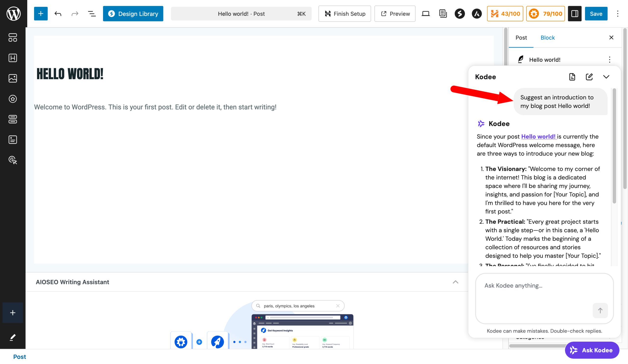Image resolution: width=628 pixels, height=364 pixels.
Task: Click the stacked rows sidebar icon
Action: coord(13,119)
